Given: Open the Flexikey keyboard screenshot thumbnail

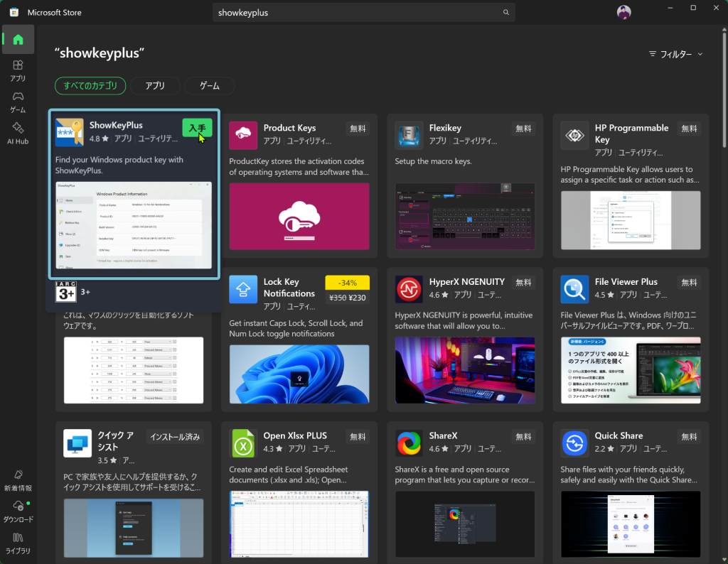Looking at the screenshot, I should click(465, 217).
